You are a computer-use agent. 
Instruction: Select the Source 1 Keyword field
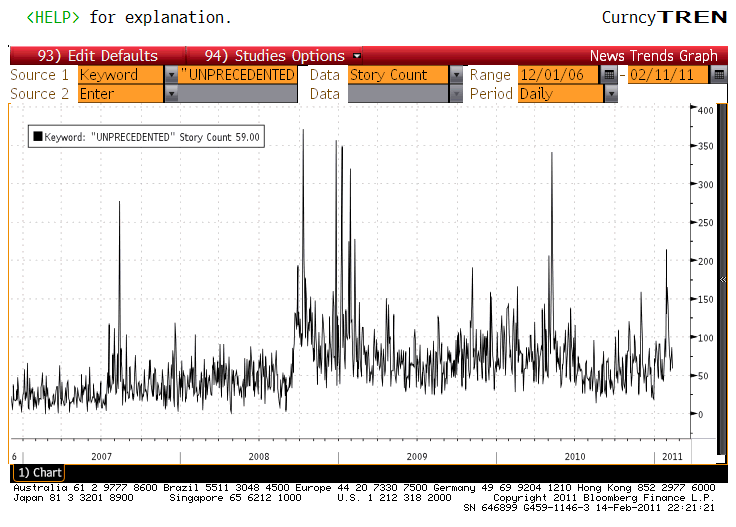pyautogui.click(x=121, y=75)
